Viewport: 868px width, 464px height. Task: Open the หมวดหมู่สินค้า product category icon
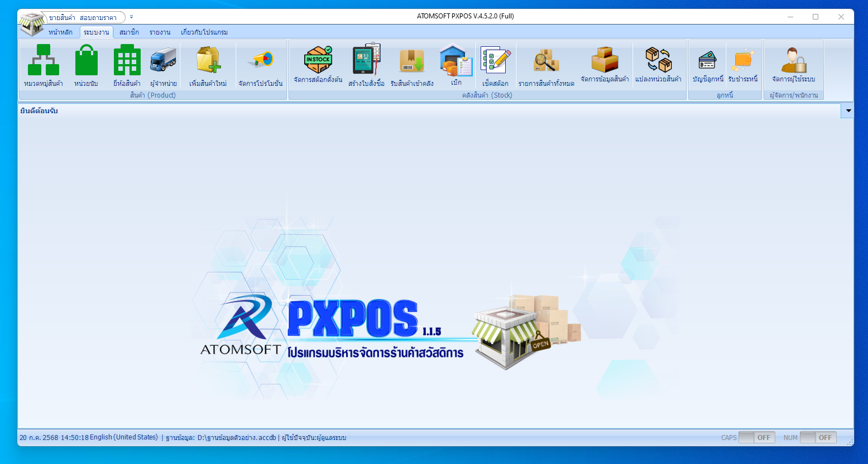click(44, 61)
